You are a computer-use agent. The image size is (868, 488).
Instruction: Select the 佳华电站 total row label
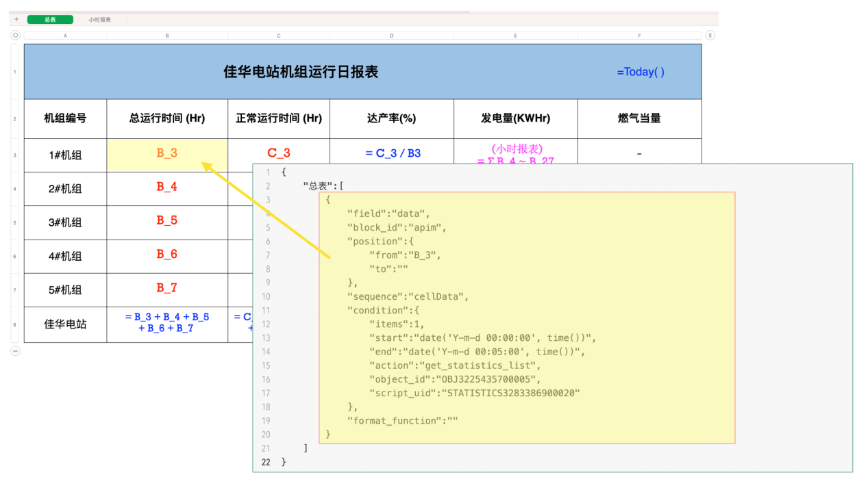click(65, 324)
